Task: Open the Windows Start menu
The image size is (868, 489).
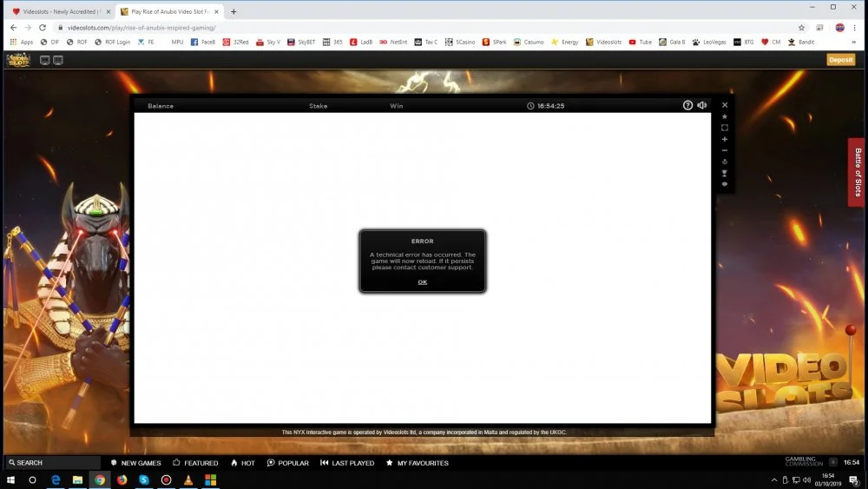Action: pos(10,479)
